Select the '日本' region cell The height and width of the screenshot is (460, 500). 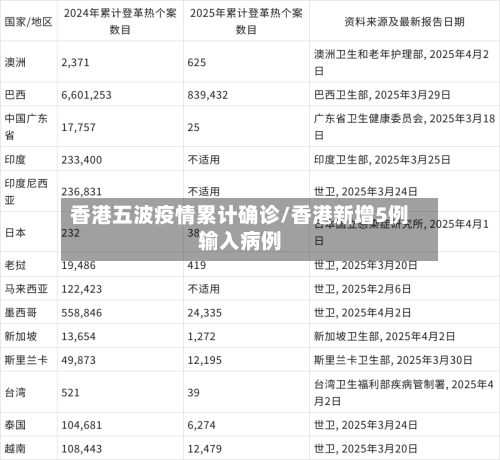pyautogui.click(x=15, y=232)
